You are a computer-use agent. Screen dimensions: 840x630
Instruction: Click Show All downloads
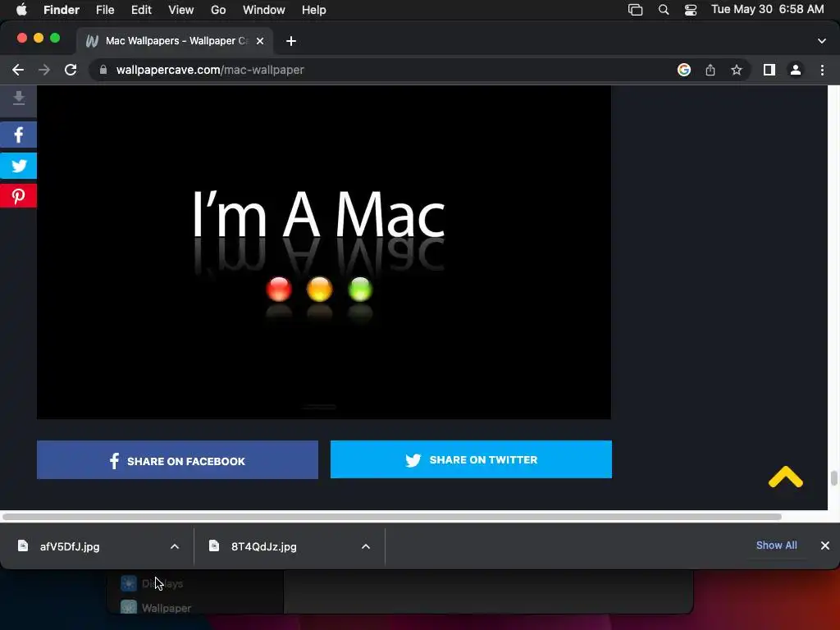coord(776,546)
